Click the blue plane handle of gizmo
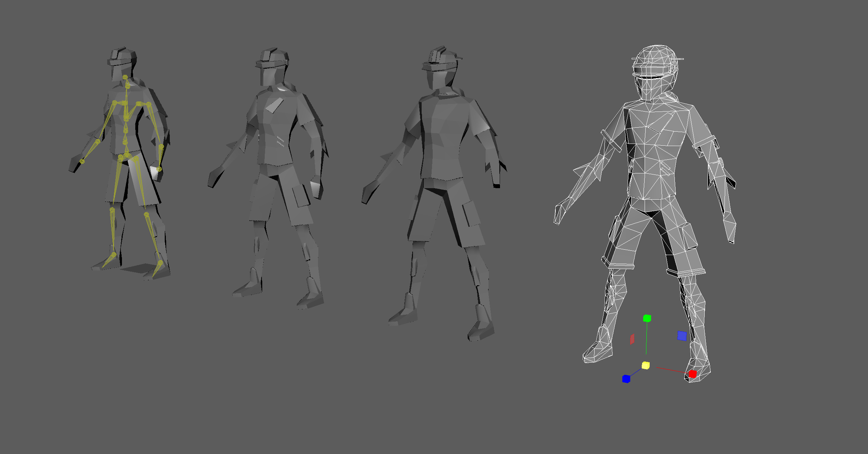 point(682,336)
